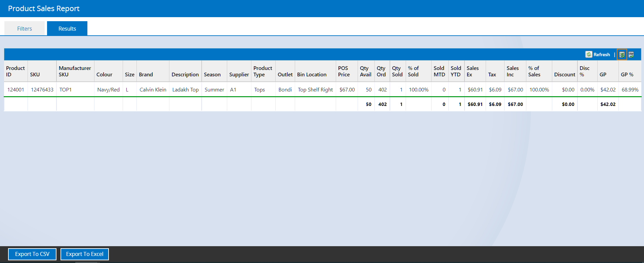Sort by the Product ID column header

point(16,71)
